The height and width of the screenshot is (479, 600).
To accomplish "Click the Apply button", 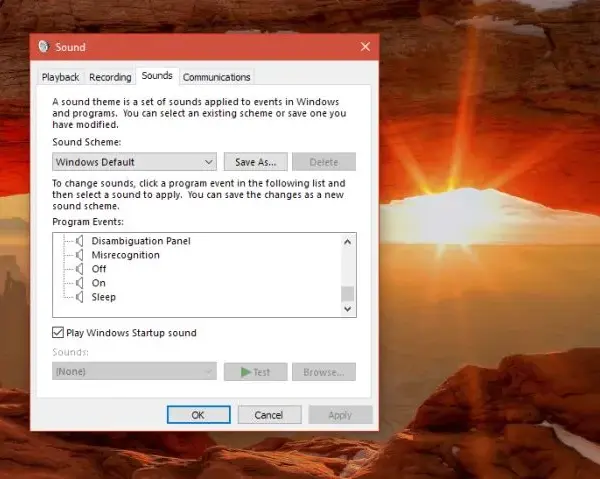I will (x=340, y=415).
